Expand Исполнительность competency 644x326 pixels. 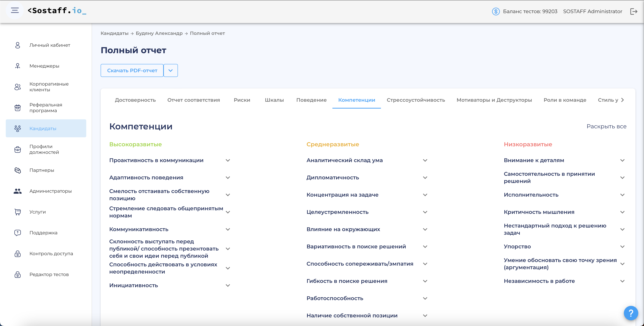click(x=622, y=195)
